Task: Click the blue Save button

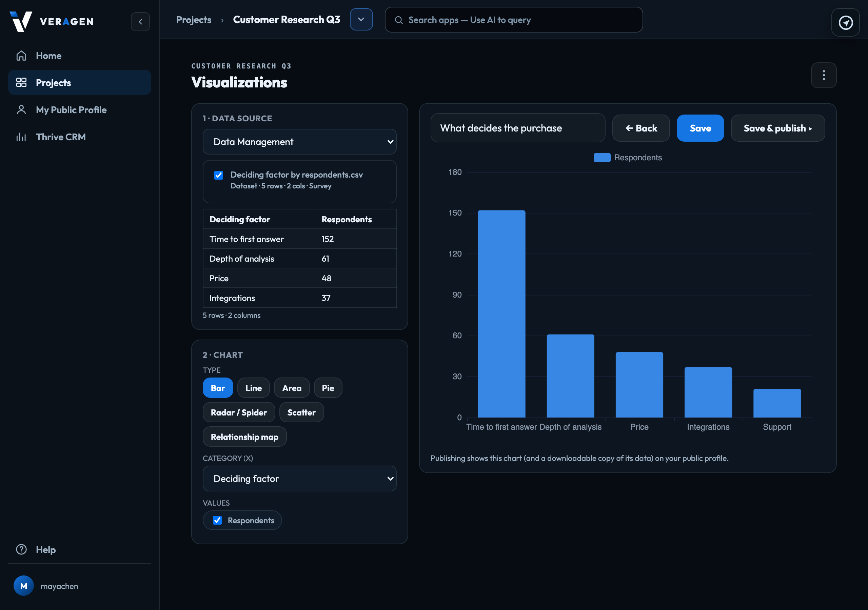Action: point(700,128)
